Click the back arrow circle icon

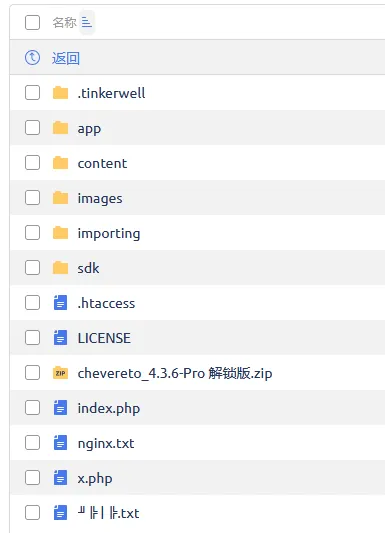pos(32,58)
